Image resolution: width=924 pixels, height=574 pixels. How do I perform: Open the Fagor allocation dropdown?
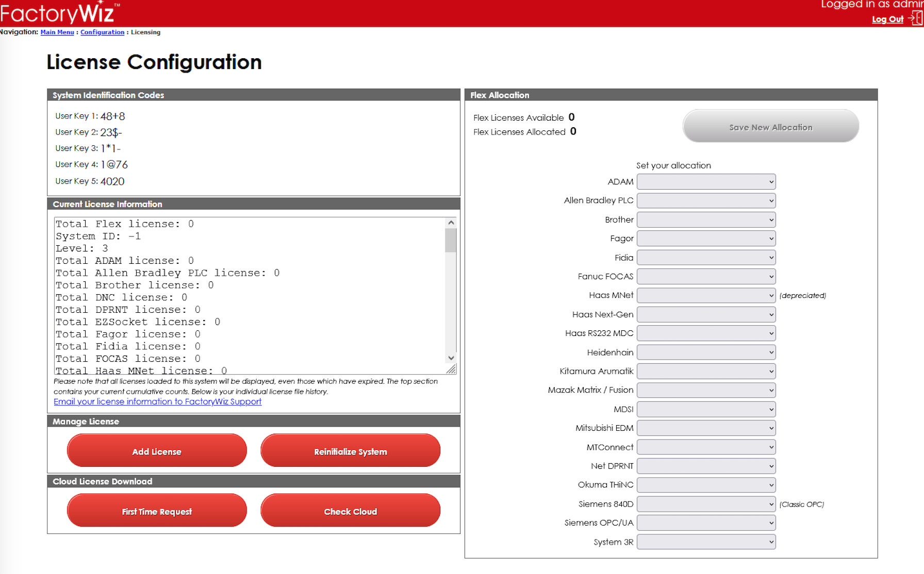[x=706, y=239]
